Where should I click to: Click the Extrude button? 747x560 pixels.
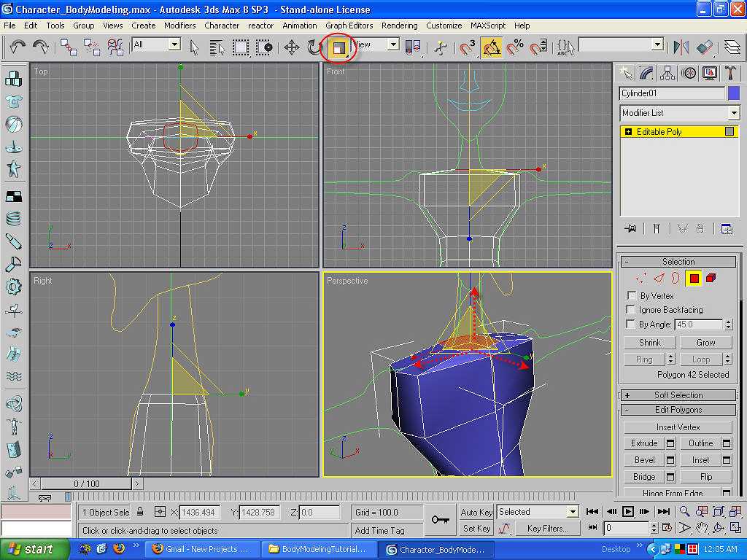[644, 443]
